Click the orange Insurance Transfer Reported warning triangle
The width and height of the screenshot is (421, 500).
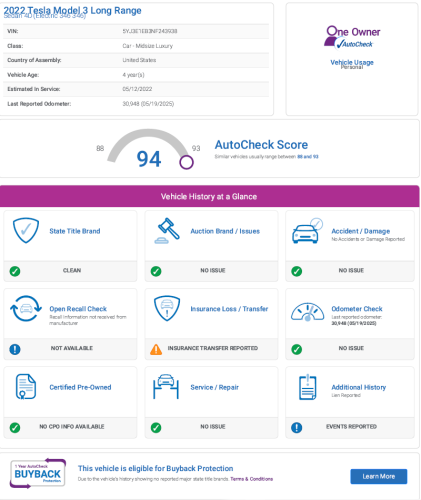[156, 349]
